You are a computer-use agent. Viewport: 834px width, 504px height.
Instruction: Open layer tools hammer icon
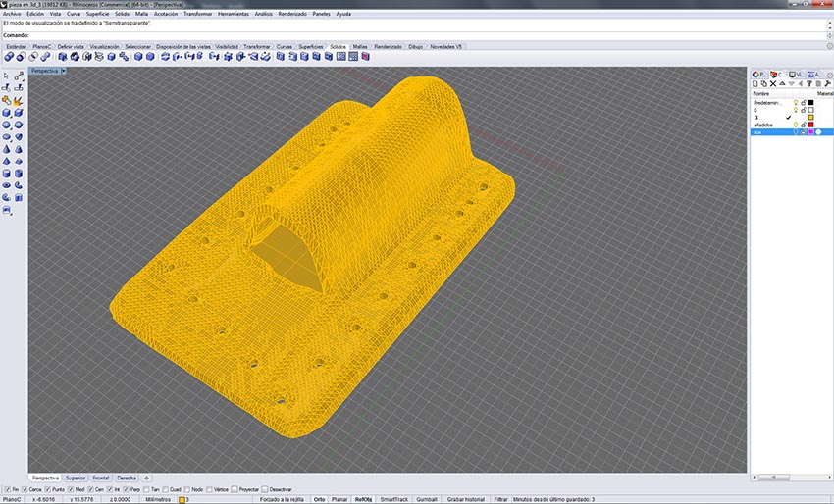point(827,84)
